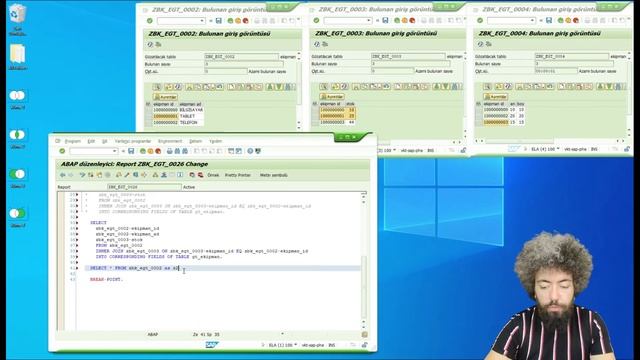Click the TELEFON cell in ZBK_EGT_0002 table
This screenshot has width=640, height=360.
(191, 122)
